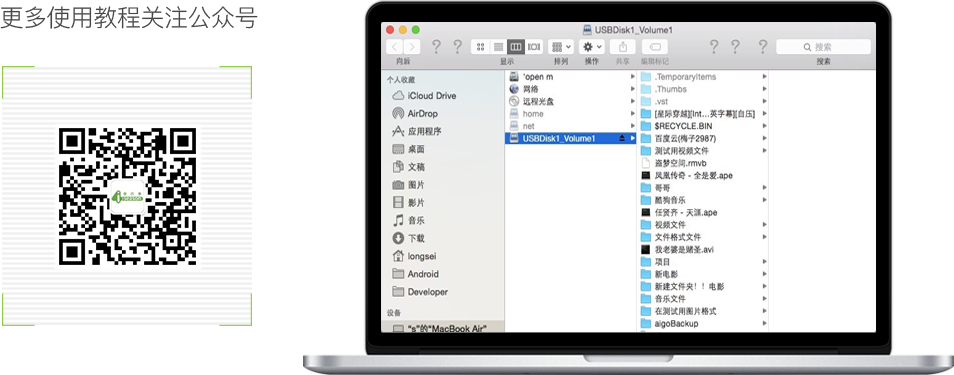Switch to list view in Finder toolbar
Viewport: 954px width, 375px height.
498,47
